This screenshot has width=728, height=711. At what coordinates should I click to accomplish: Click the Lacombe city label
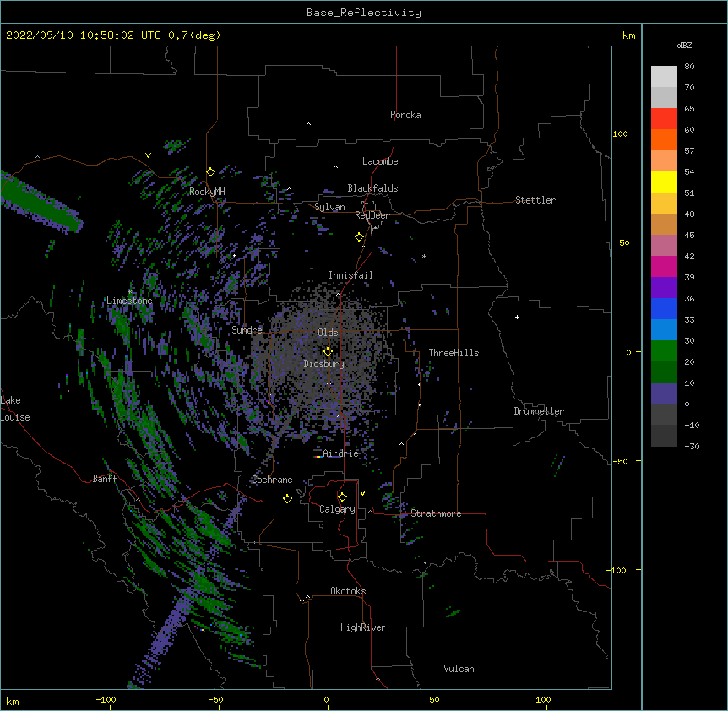click(x=380, y=161)
